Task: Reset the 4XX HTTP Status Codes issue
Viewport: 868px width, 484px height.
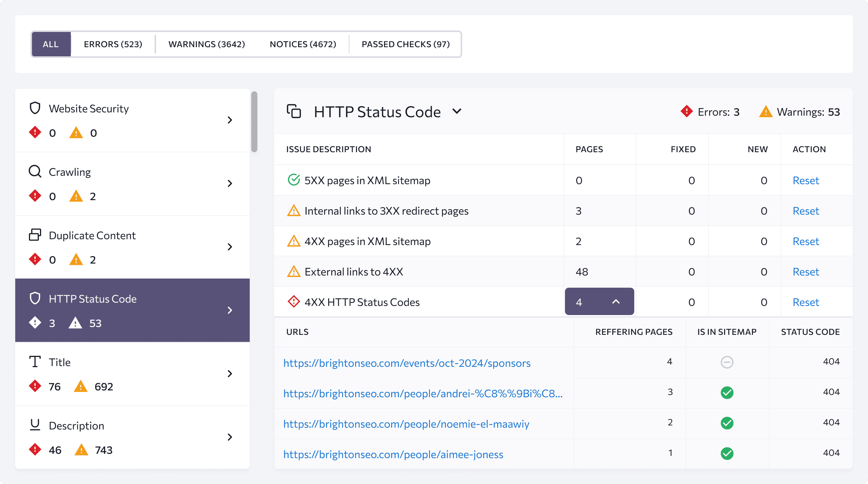Action: coord(806,302)
